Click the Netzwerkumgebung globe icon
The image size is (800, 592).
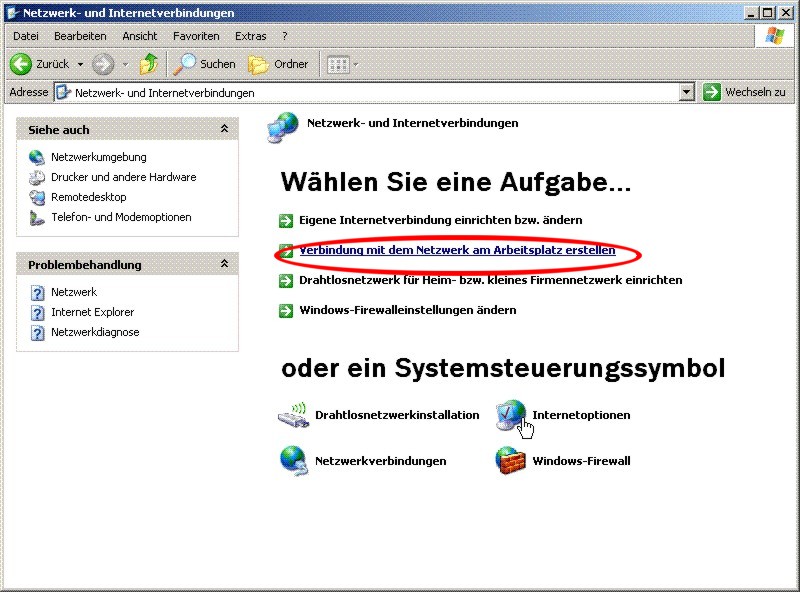pyautogui.click(x=37, y=157)
